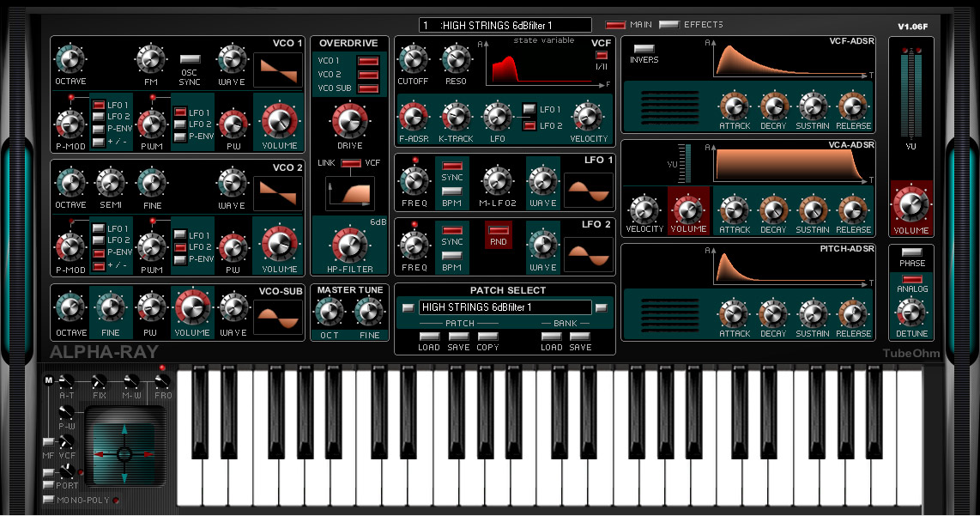
Task: Toggle the LFO 2 RND switch
Action: pos(498,231)
